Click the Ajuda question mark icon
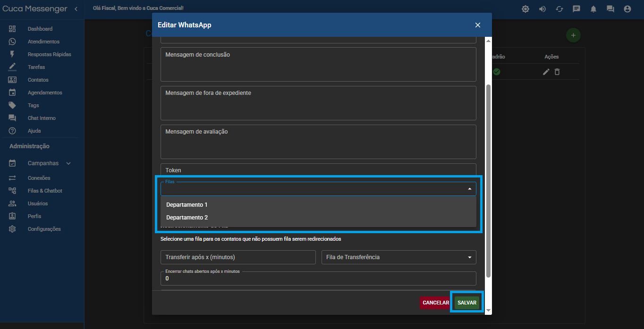Image resolution: width=644 pixels, height=329 pixels. pos(12,131)
